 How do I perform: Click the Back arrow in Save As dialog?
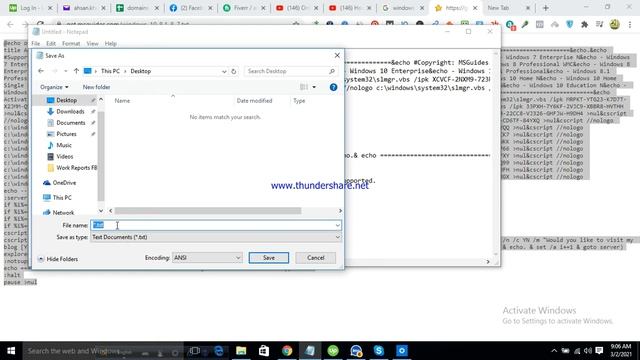(41, 71)
